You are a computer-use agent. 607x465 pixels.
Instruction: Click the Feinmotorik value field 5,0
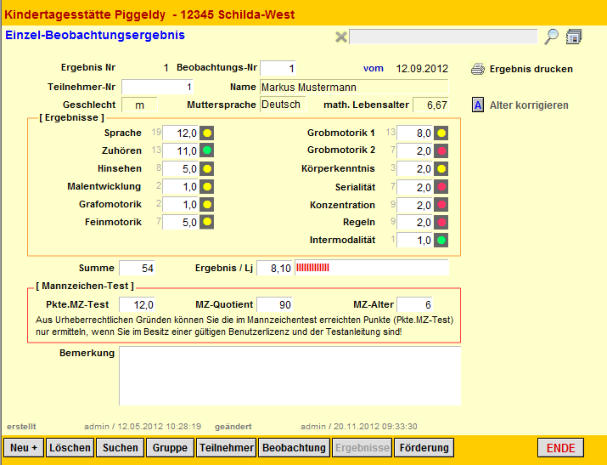pos(181,222)
